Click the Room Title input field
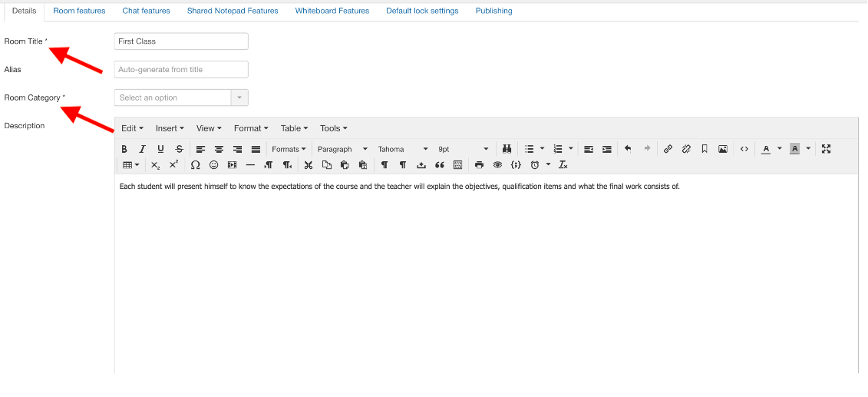The height and width of the screenshot is (397, 868). [181, 41]
